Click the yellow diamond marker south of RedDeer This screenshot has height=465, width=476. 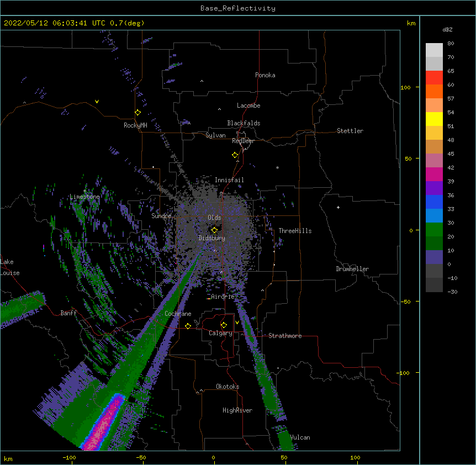[x=235, y=155]
